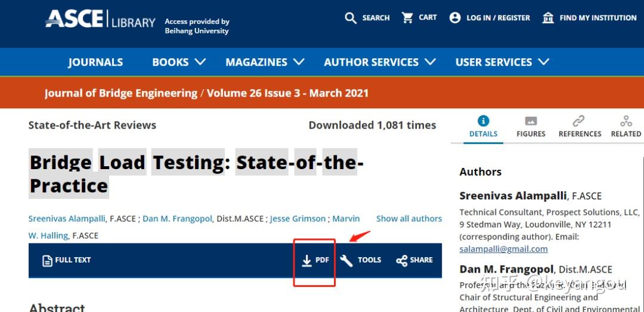Viewport: 644px width, 312px height.
Task: Click the salampalli@gmail.com email link
Action: click(x=503, y=249)
